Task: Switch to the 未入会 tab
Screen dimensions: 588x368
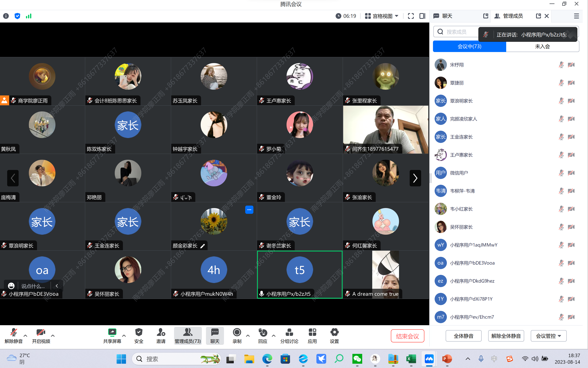Action: pyautogui.click(x=542, y=46)
